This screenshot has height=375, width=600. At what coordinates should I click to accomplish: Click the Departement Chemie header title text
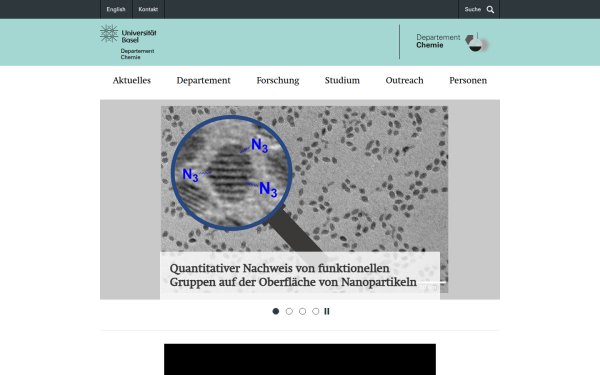(x=438, y=41)
